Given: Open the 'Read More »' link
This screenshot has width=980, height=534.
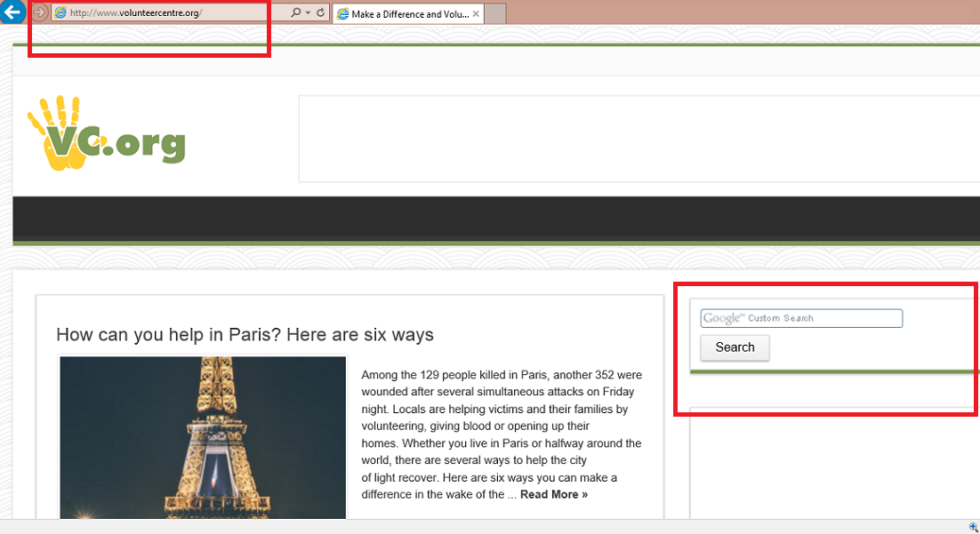Looking at the screenshot, I should (553, 494).
